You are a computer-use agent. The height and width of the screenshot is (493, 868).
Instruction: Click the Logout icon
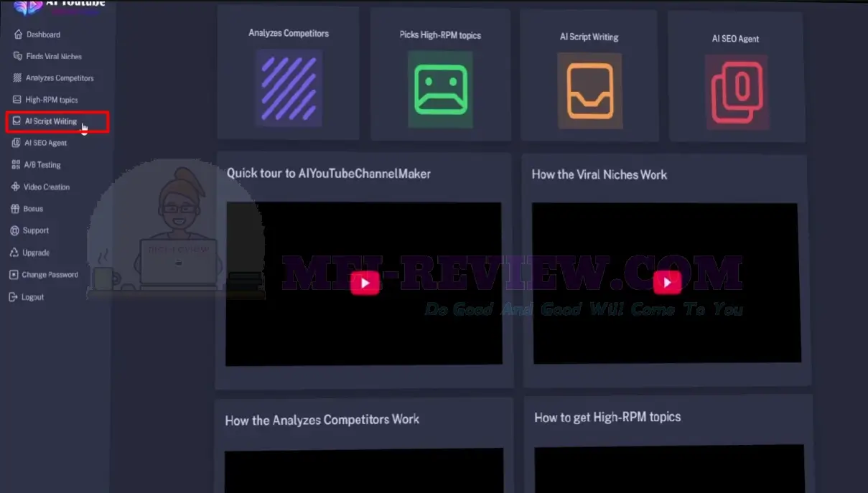[13, 297]
